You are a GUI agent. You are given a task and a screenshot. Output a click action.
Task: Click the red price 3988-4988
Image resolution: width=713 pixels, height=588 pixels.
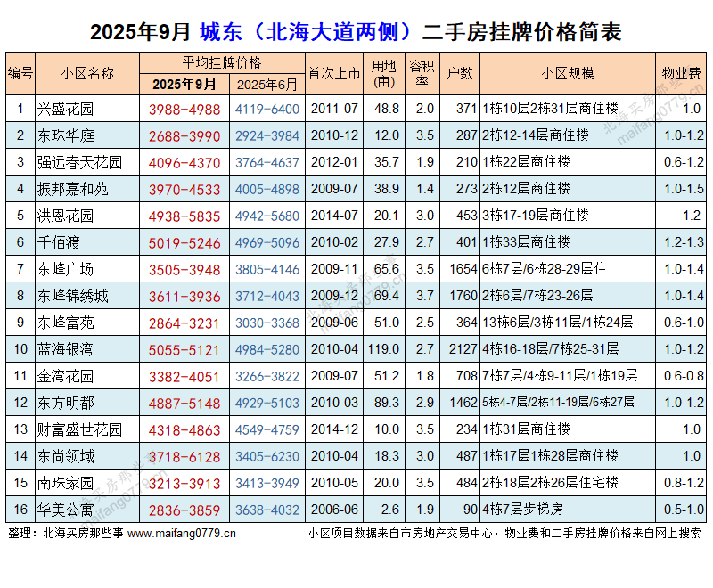click(184, 110)
